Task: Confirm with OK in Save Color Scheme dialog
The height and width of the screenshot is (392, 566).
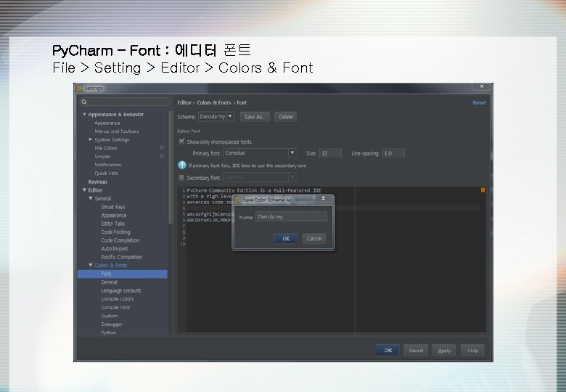Action: [285, 238]
